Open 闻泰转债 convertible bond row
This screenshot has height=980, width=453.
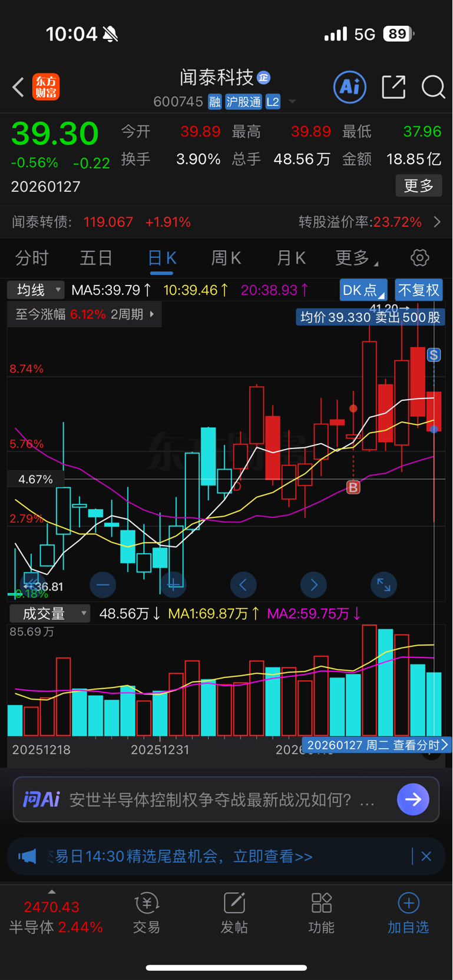(x=226, y=222)
